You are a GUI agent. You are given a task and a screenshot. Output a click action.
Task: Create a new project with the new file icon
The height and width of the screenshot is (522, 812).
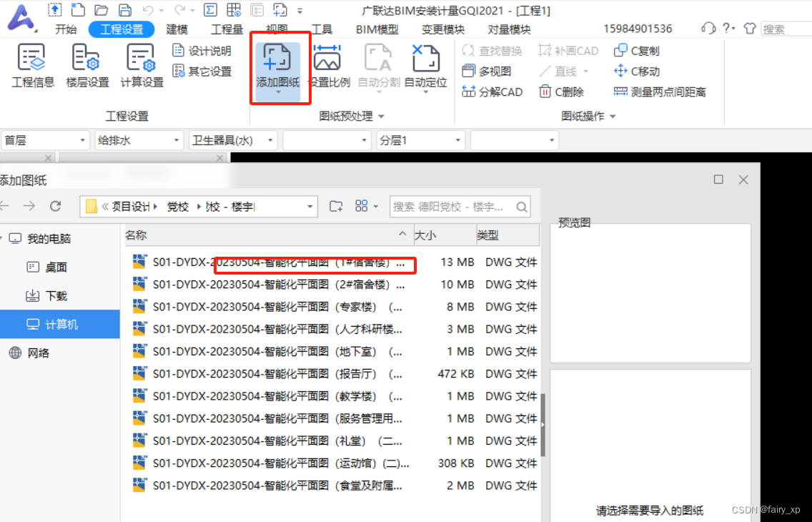(x=78, y=9)
